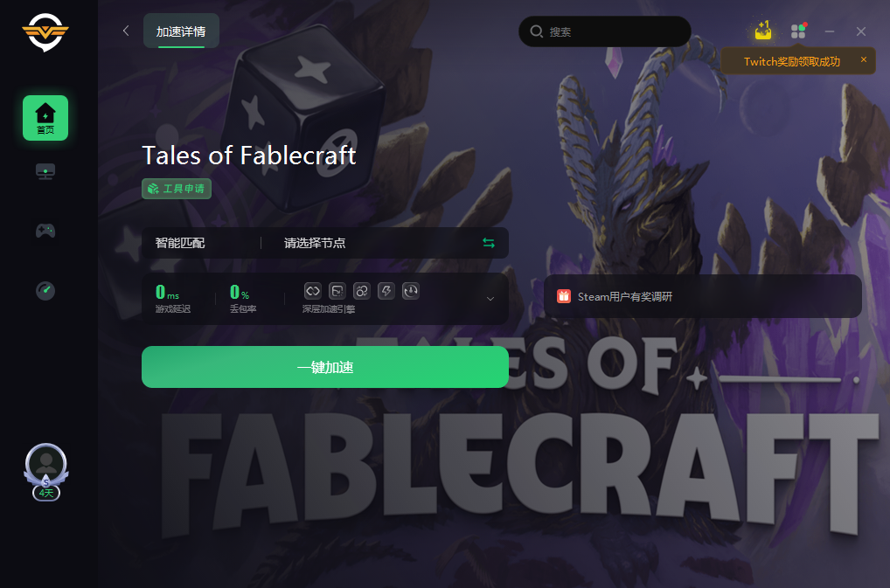The height and width of the screenshot is (588, 890).
Task: Open the home (首页) sidebar icon
Action: [45, 118]
